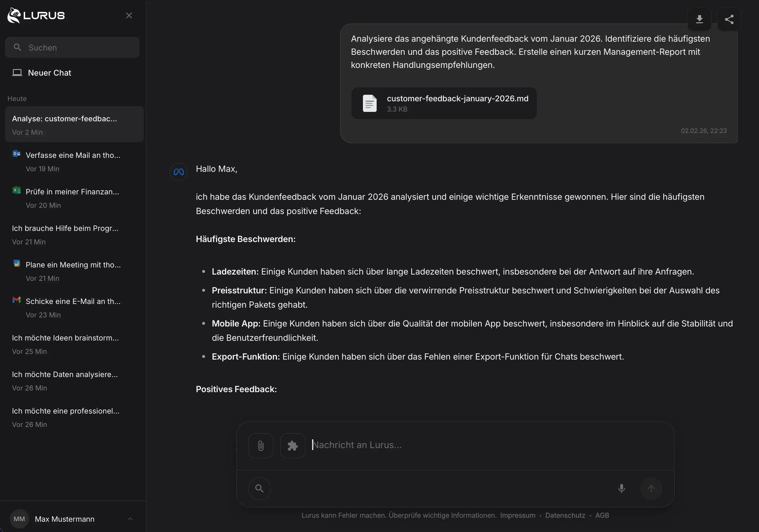This screenshot has width=759, height=532.
Task: Click the magnifier search icon below message input
Action: point(260,488)
